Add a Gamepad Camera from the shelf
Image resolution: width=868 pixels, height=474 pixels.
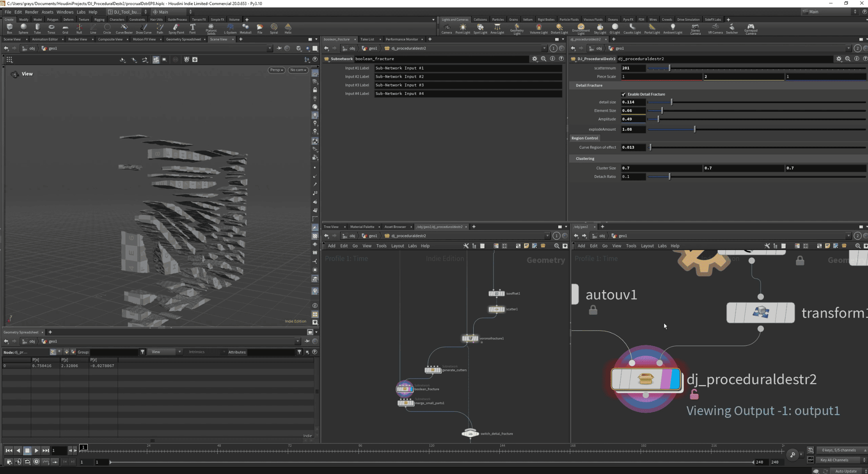[751, 29]
